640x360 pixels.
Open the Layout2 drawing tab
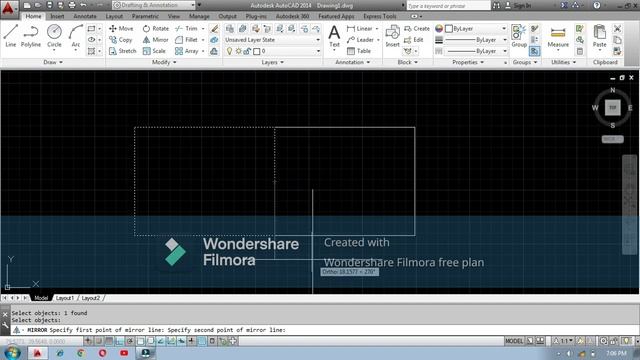(x=91, y=298)
